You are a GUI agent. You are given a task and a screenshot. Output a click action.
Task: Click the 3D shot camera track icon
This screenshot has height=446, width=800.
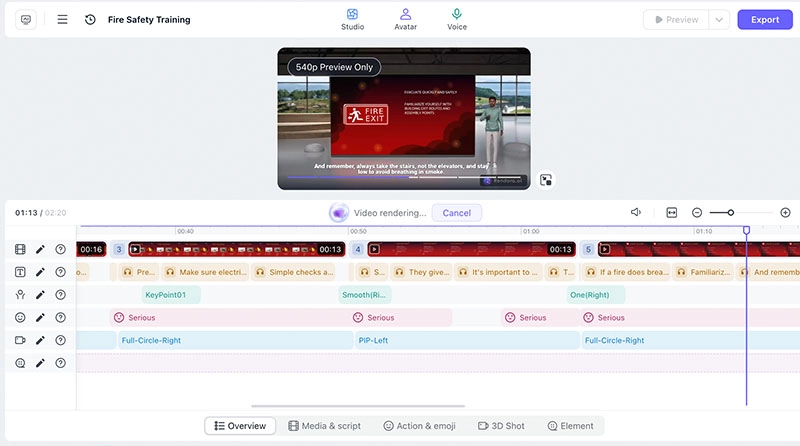[x=20, y=340]
